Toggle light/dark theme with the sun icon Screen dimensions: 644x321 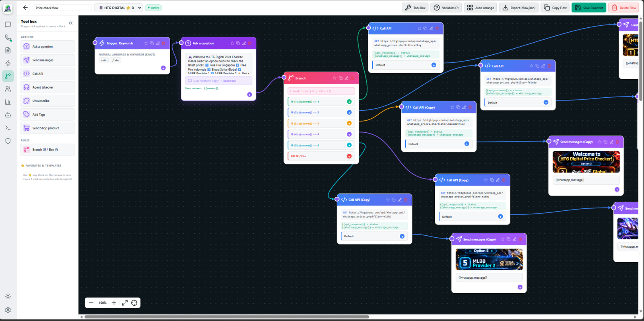click(8, 296)
